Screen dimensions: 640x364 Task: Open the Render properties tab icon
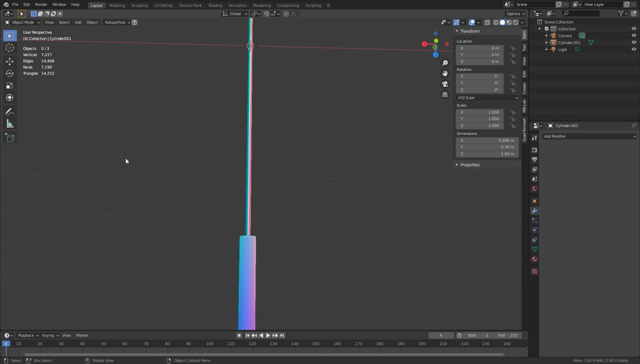(534, 150)
